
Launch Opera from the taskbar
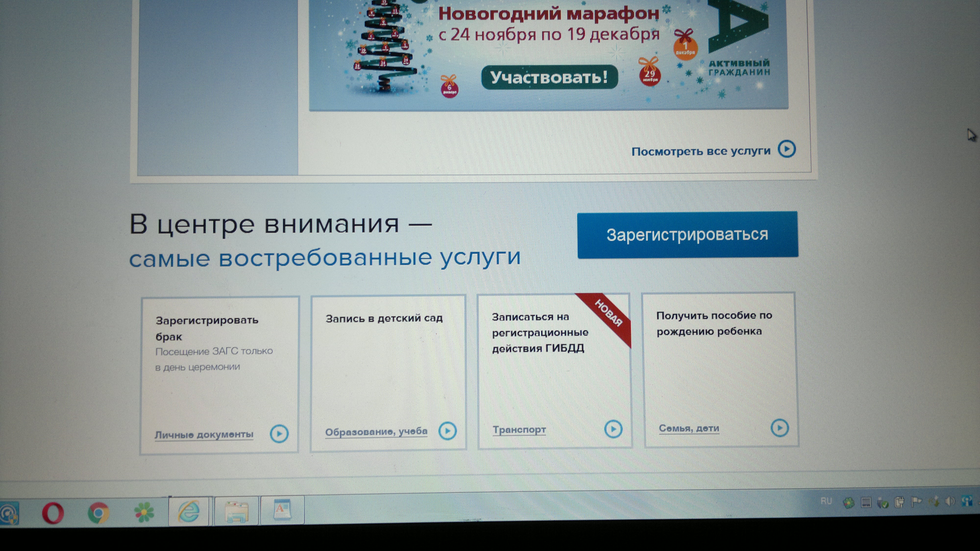click(x=53, y=513)
